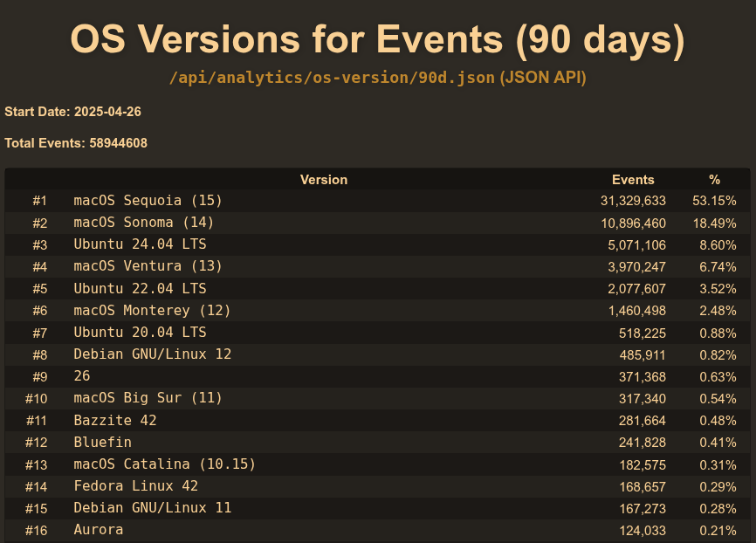Select 'macOS Sonoma (14)' row name
The width and height of the screenshot is (756, 543).
coord(143,223)
